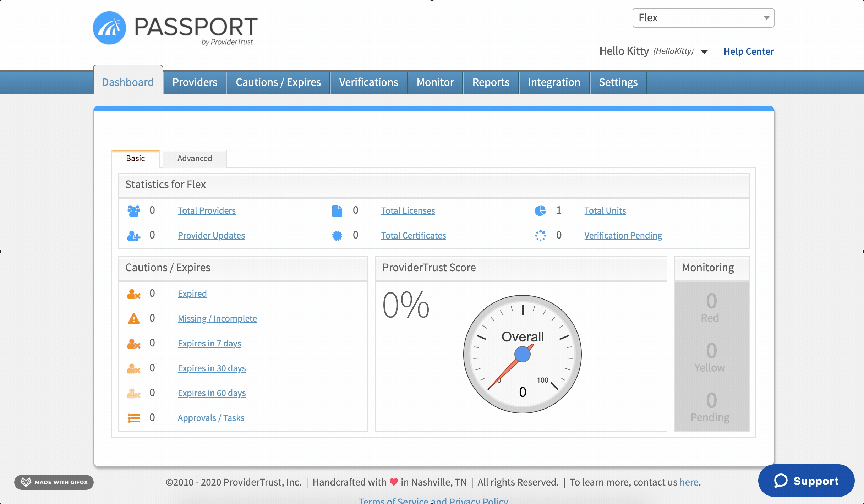Click the Statistics for Flex heading
The image size is (864, 504).
coord(165,185)
